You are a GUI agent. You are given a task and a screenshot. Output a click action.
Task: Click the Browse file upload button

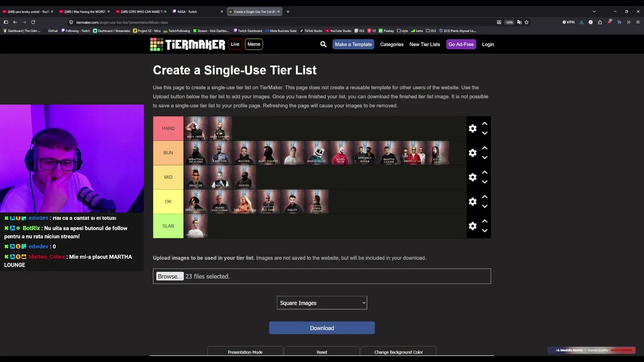pos(170,277)
